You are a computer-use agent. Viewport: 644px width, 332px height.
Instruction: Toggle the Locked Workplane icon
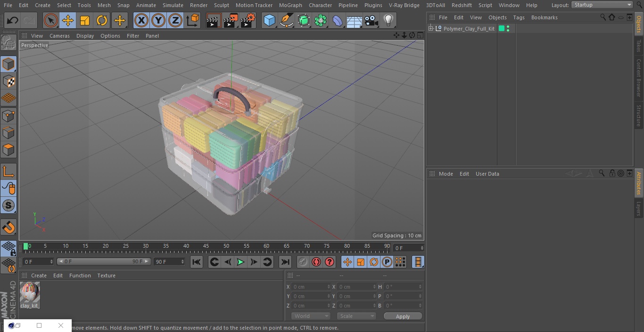[x=8, y=248]
